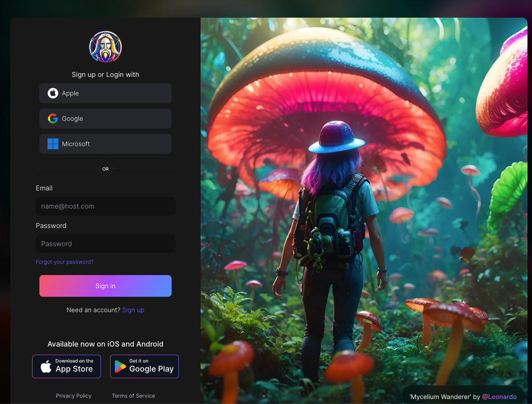Click the Apple logo icon beside Apple

[x=53, y=93]
